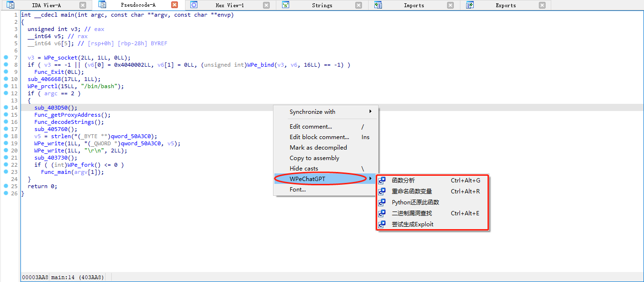Viewport: 644px width, 282px height.
Task: Click the Imports window tab icon
Action: pyautogui.click(x=378, y=5)
